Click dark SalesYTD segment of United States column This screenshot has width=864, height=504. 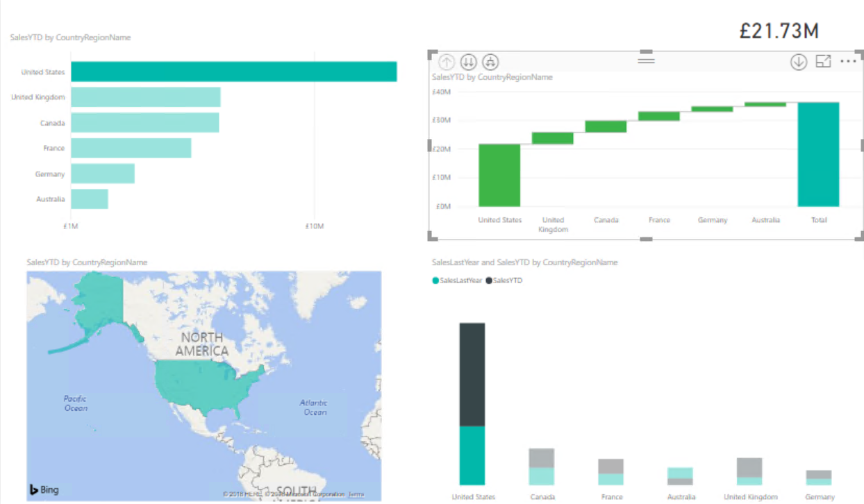click(x=472, y=373)
